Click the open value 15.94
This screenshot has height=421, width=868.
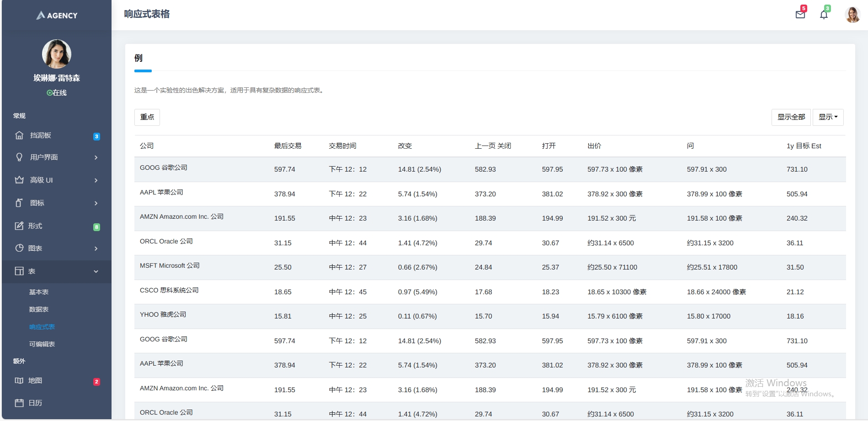pos(550,316)
